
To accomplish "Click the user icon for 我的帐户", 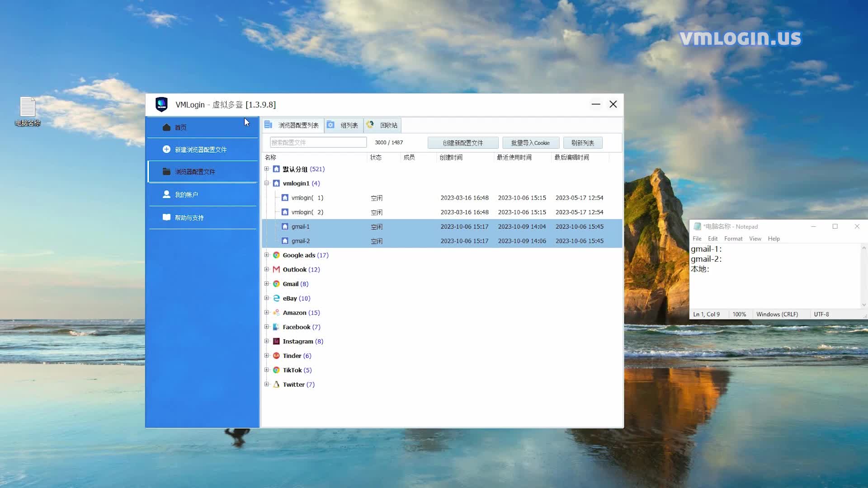I will (x=166, y=194).
